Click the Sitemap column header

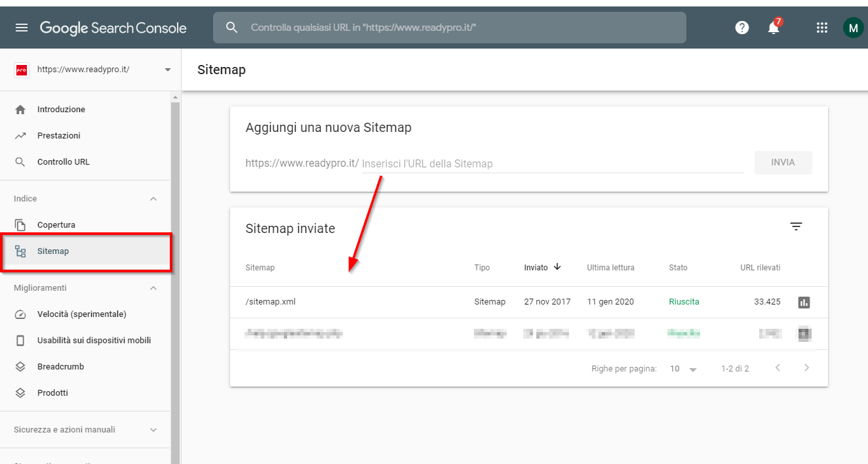[260, 268]
